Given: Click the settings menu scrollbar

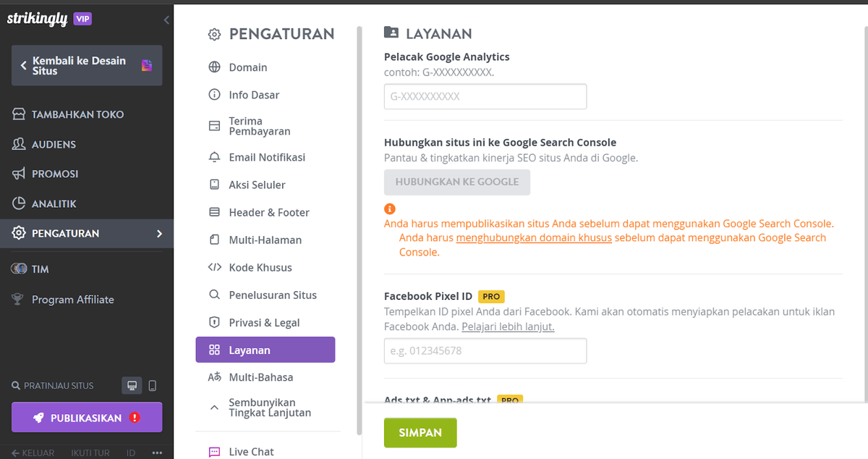Looking at the screenshot, I should pyautogui.click(x=359, y=230).
